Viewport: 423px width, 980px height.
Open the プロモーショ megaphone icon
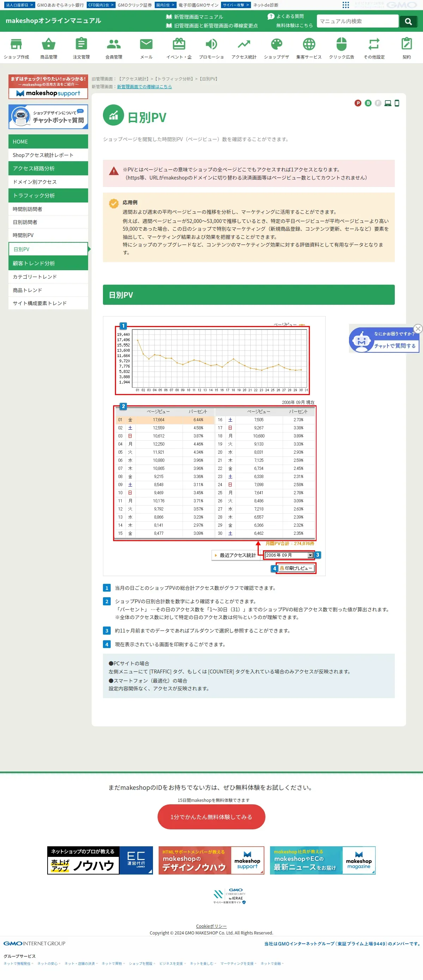click(211, 44)
